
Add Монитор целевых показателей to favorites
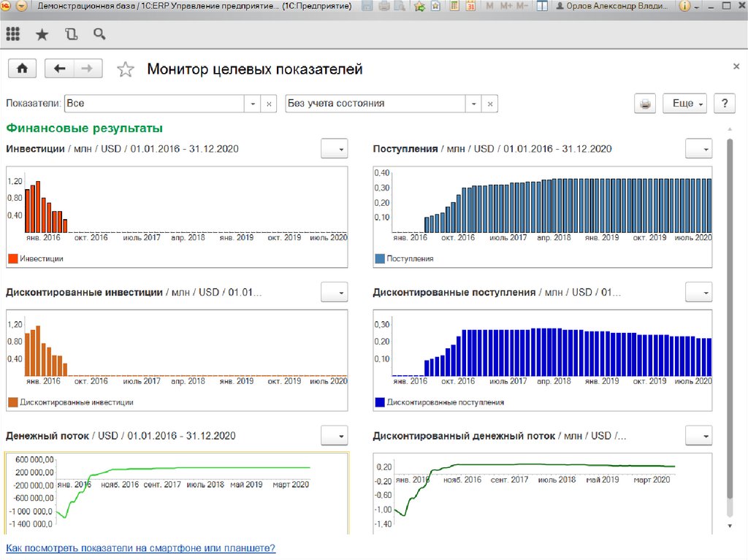126,69
